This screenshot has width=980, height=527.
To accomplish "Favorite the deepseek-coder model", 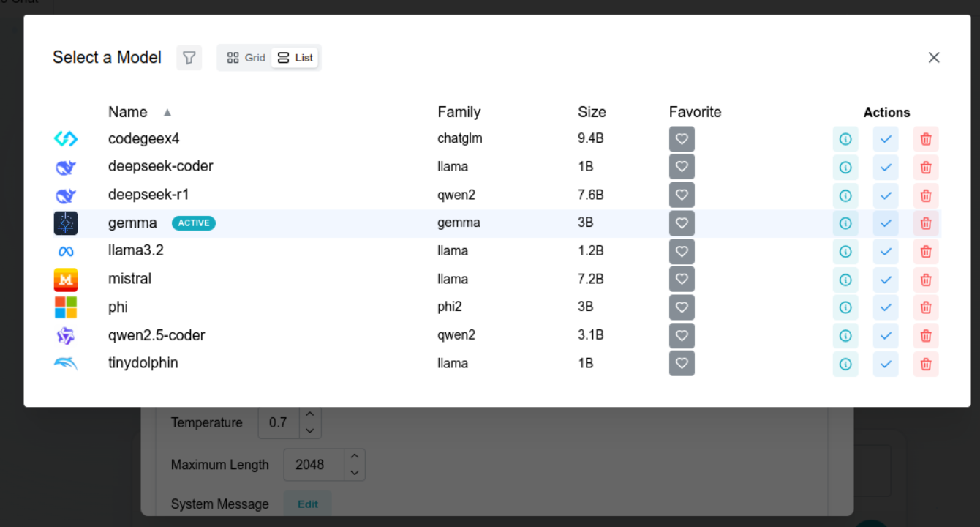I will click(682, 167).
